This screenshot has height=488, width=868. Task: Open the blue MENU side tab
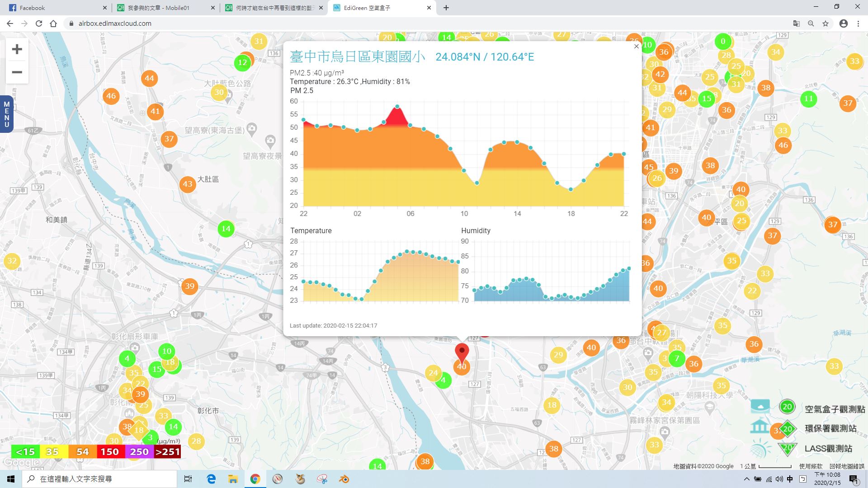pyautogui.click(x=6, y=114)
